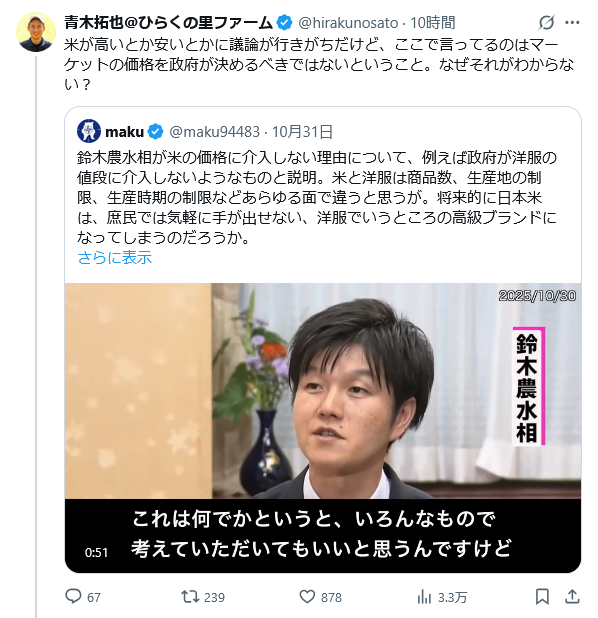
Task: Open maku's profile avatar in quote
Action: (x=89, y=131)
